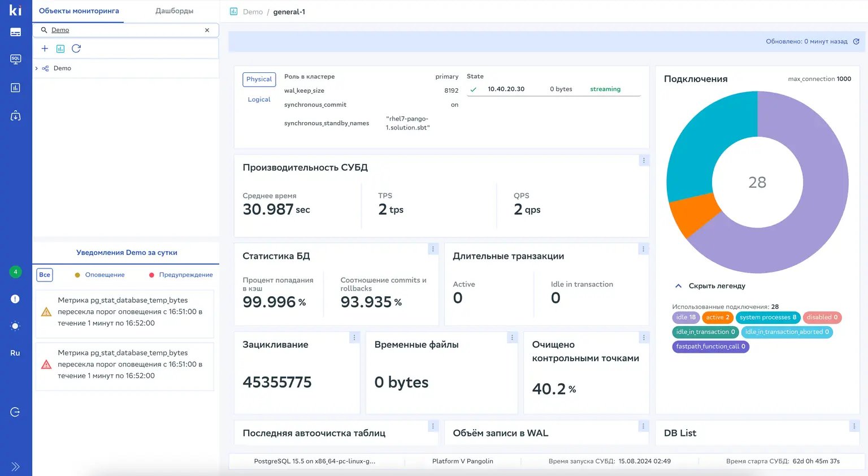Open the Объекты мониторинга tab
This screenshot has height=476, width=868.
(x=78, y=11)
